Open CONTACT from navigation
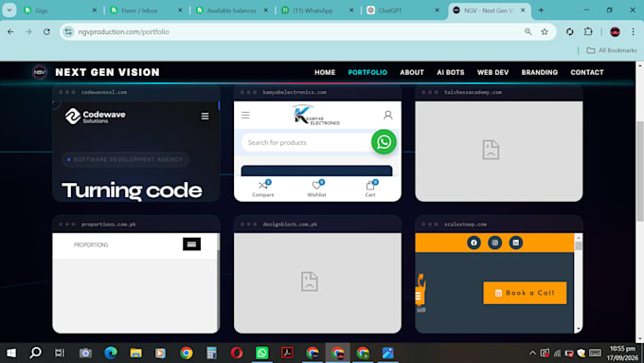 [x=587, y=72]
